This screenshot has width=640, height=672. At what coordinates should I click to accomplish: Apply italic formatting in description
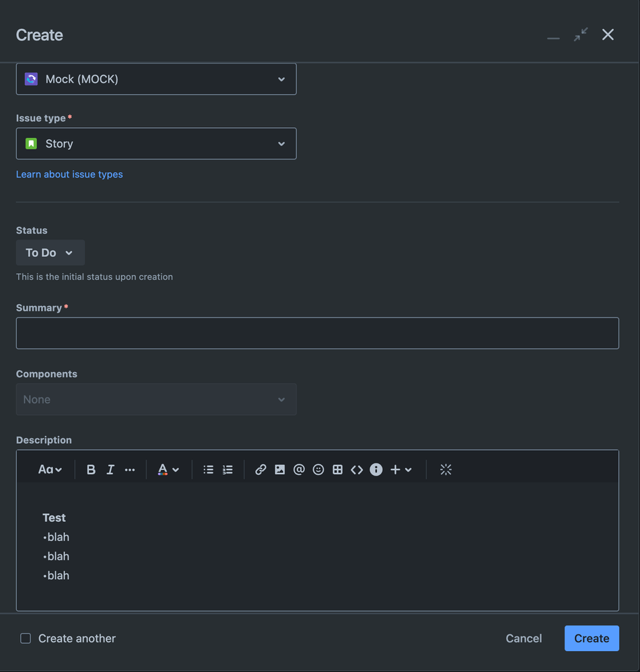110,470
